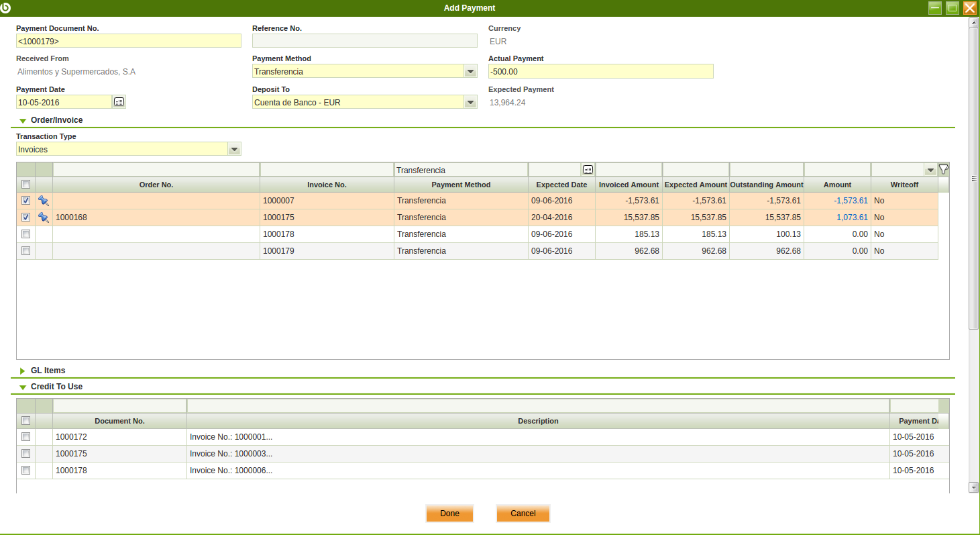Screen dimensions: 980x535
Task: Click the pin icon on order 1000168 row
Action: click(44, 217)
